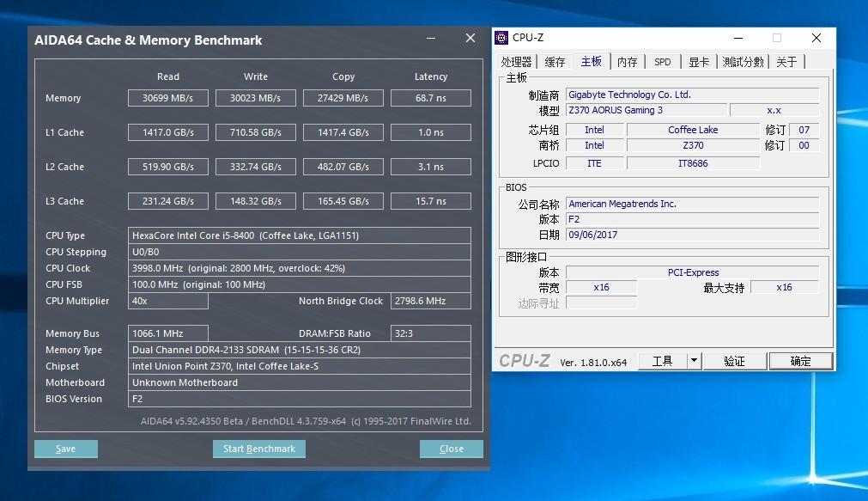868x501 pixels.
Task: Close the AIDA64 window with the X icon
Action: [470, 38]
